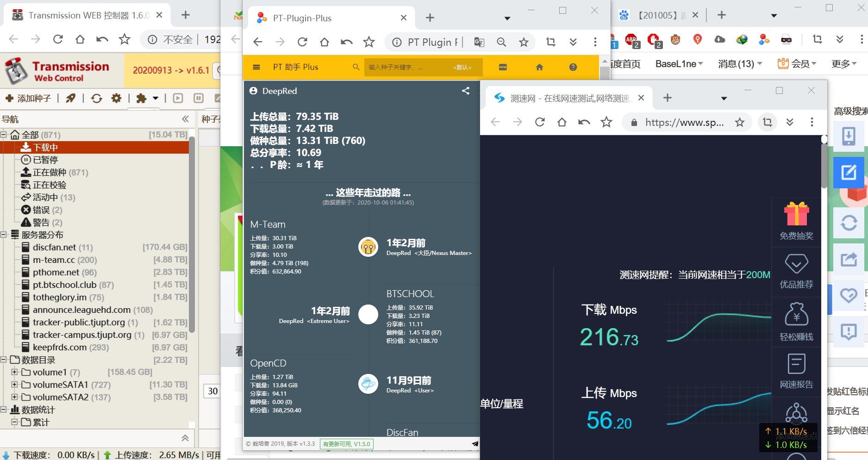This screenshot has height=460, width=868.
Task: Expand the volumeSATA1 (727) folder node
Action: coord(15,385)
